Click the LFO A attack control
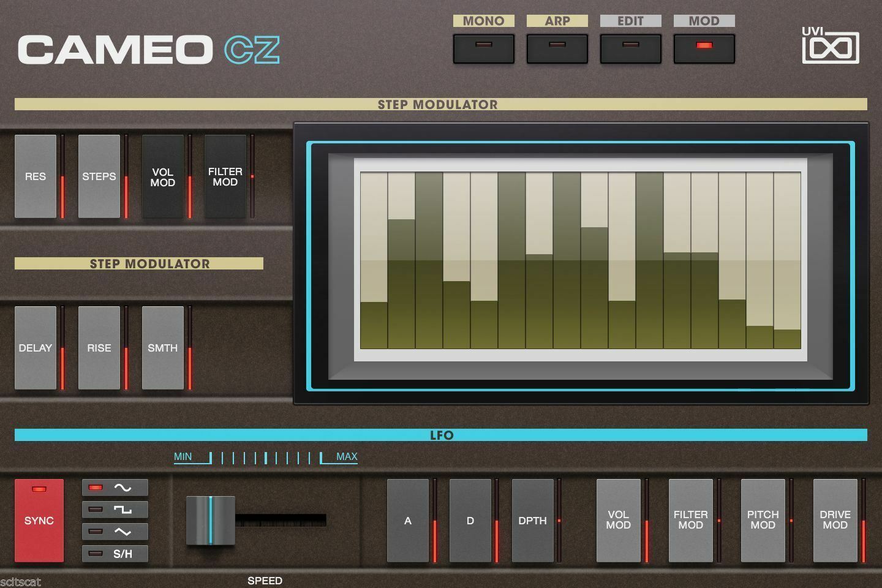 408,521
